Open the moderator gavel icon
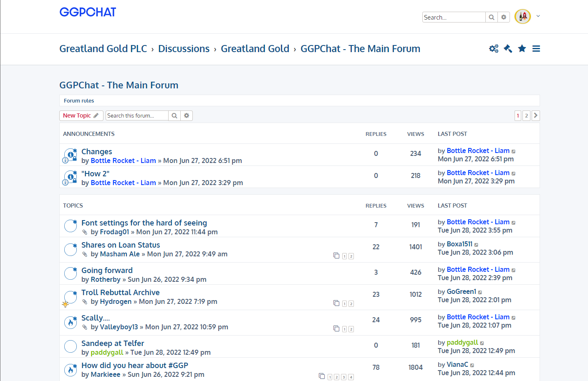Viewport: 588px width, 381px height. pyautogui.click(x=508, y=49)
